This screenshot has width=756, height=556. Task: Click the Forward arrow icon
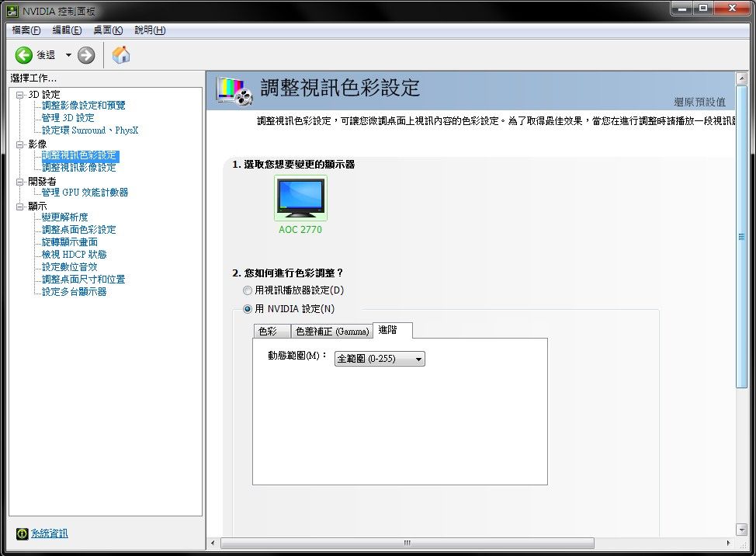coord(86,55)
